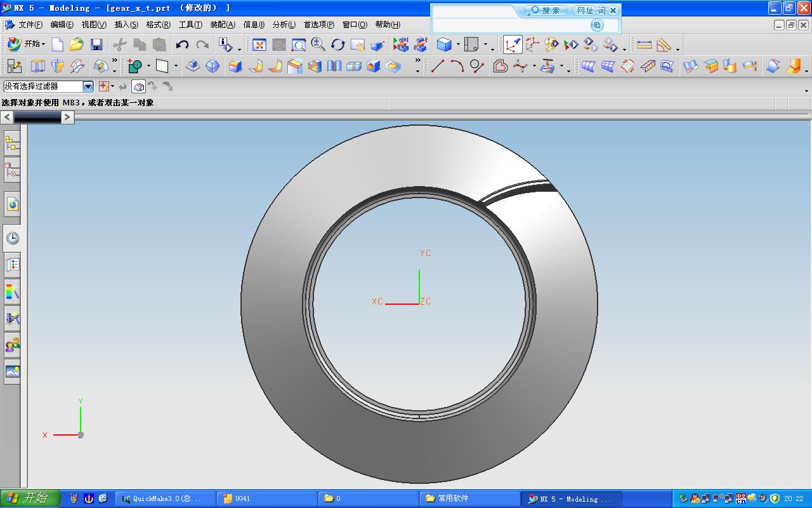The image size is (812, 508).
Task: Open a part with the folder icon
Action: click(x=77, y=44)
